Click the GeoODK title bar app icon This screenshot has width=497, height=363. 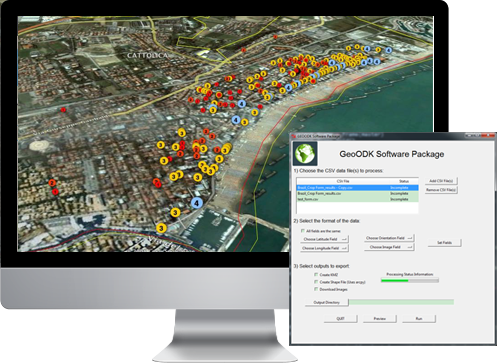coord(294,136)
